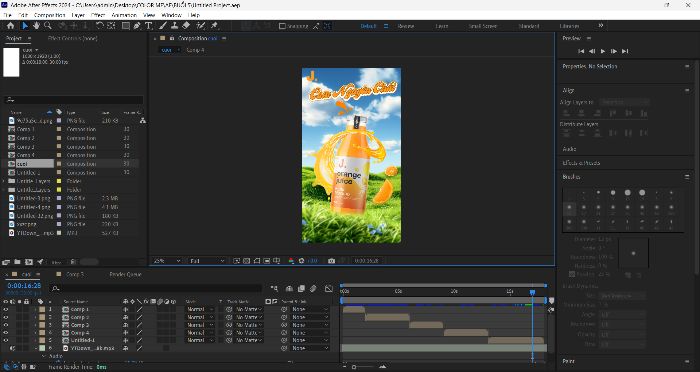Open the Window menu

tap(171, 15)
